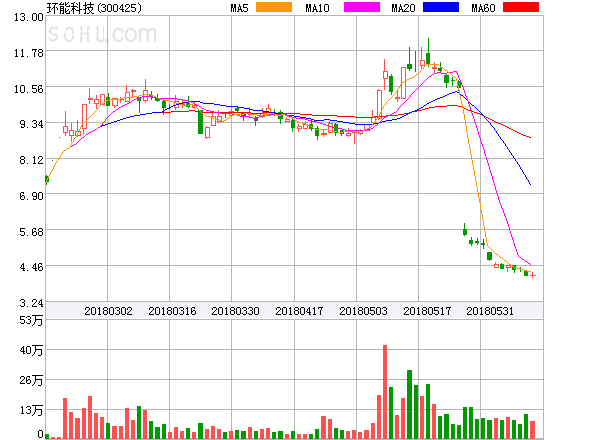Click the 4.46 price axis label

(31, 267)
